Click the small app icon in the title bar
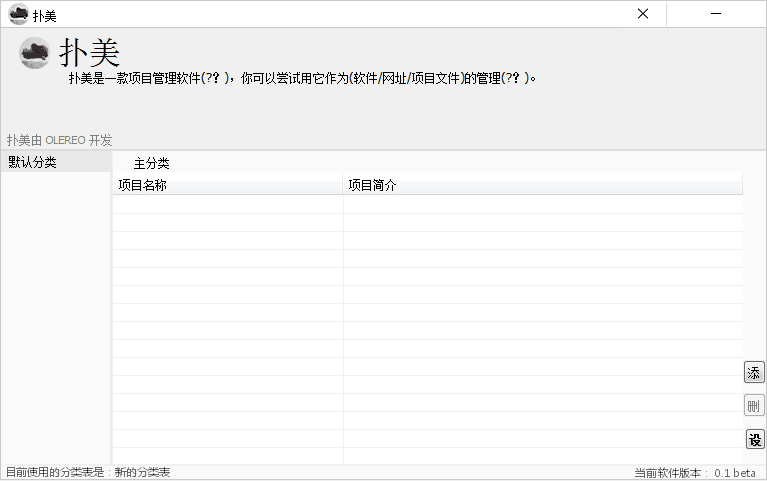 click(x=17, y=15)
